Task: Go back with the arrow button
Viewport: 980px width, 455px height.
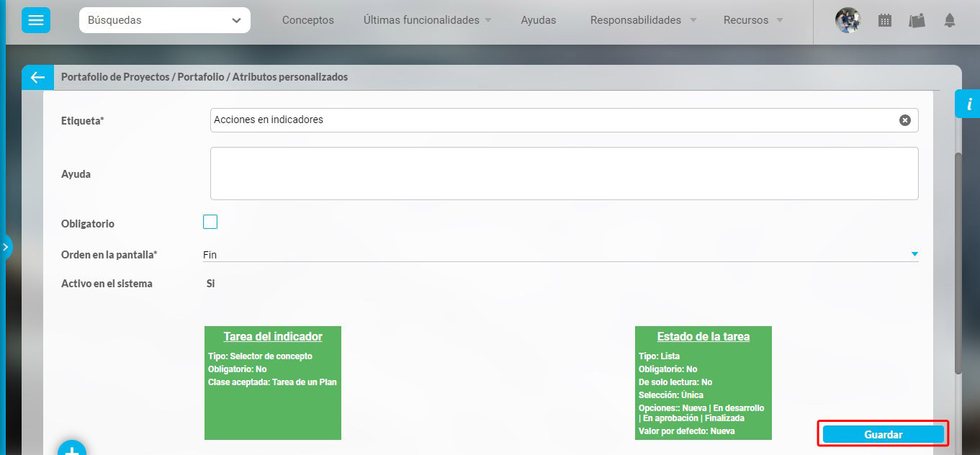Action: pos(37,77)
